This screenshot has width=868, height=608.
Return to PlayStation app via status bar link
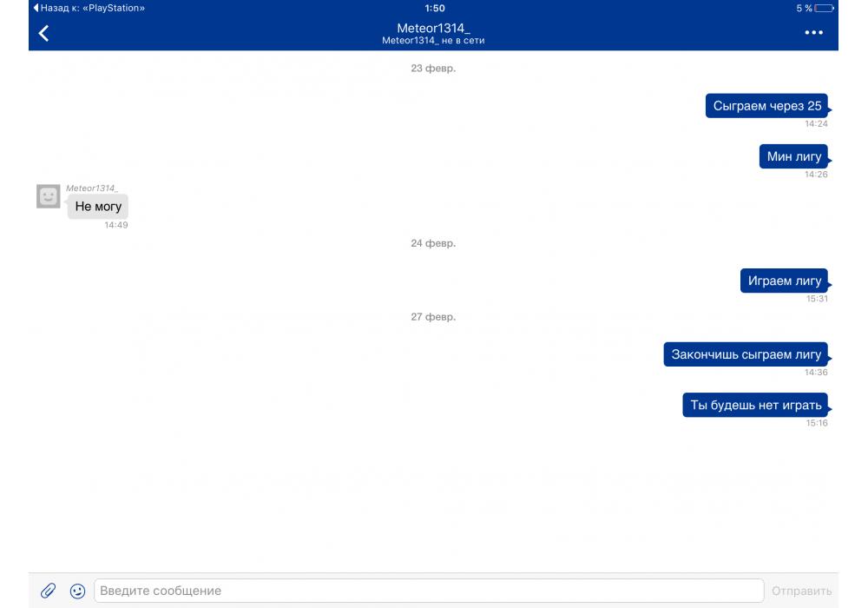pyautogui.click(x=89, y=8)
